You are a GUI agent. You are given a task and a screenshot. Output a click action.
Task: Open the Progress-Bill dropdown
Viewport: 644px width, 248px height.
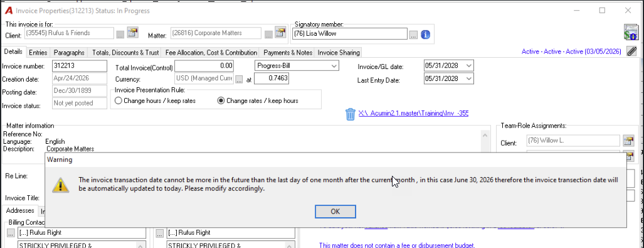[334, 65]
